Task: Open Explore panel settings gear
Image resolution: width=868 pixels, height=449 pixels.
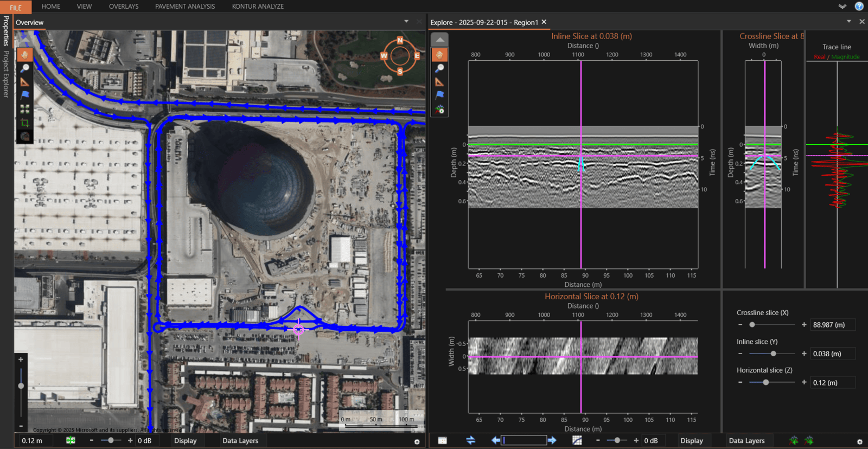Action: pyautogui.click(x=859, y=441)
